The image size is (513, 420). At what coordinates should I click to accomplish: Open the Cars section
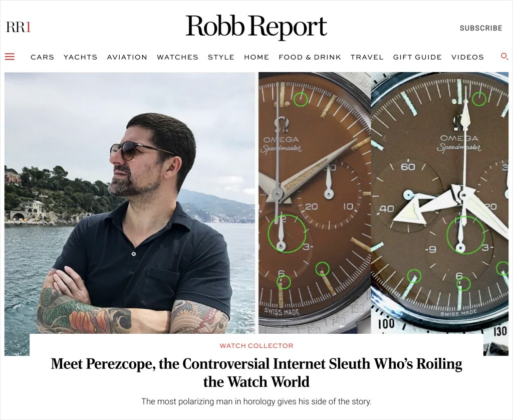coord(42,57)
